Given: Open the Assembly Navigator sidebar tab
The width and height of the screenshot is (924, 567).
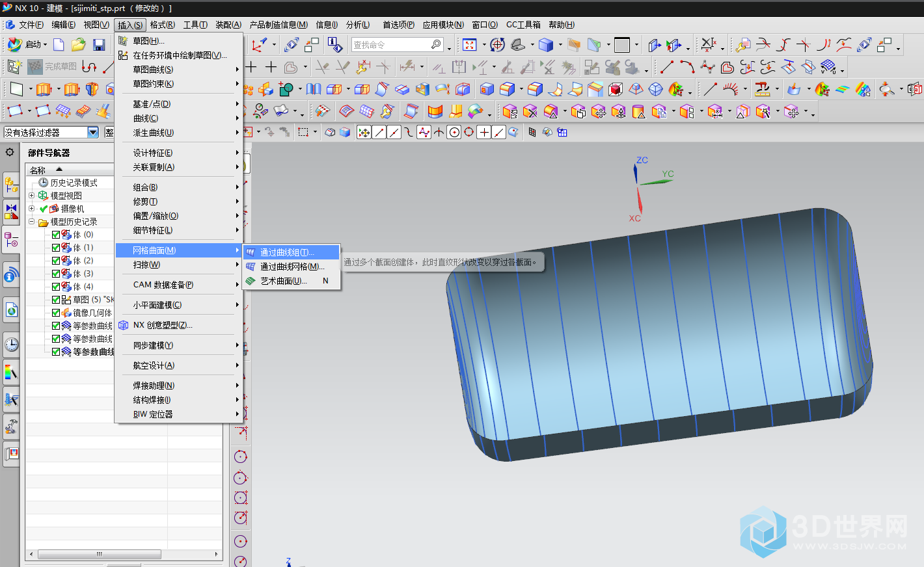Looking at the screenshot, I should pyautogui.click(x=11, y=185).
